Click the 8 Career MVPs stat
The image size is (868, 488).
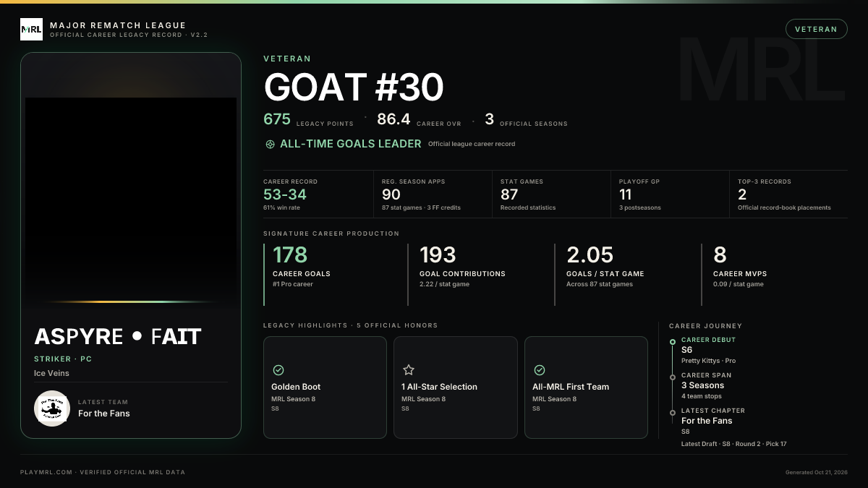click(x=741, y=265)
